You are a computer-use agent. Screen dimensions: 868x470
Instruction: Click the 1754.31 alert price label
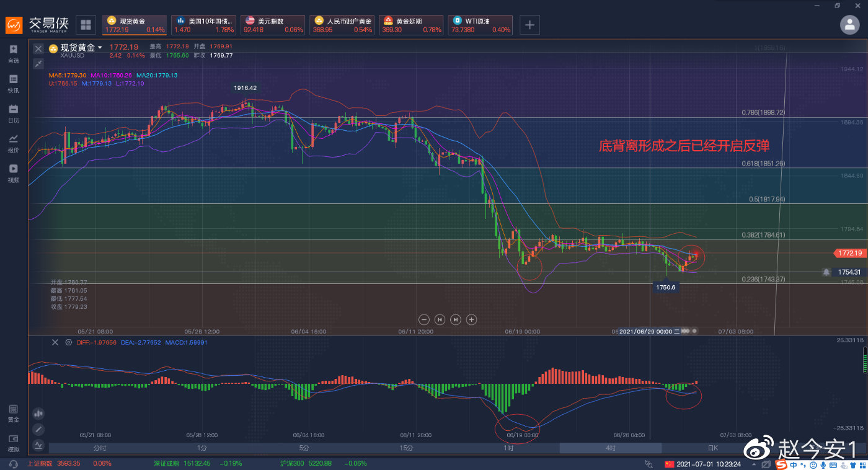click(849, 272)
